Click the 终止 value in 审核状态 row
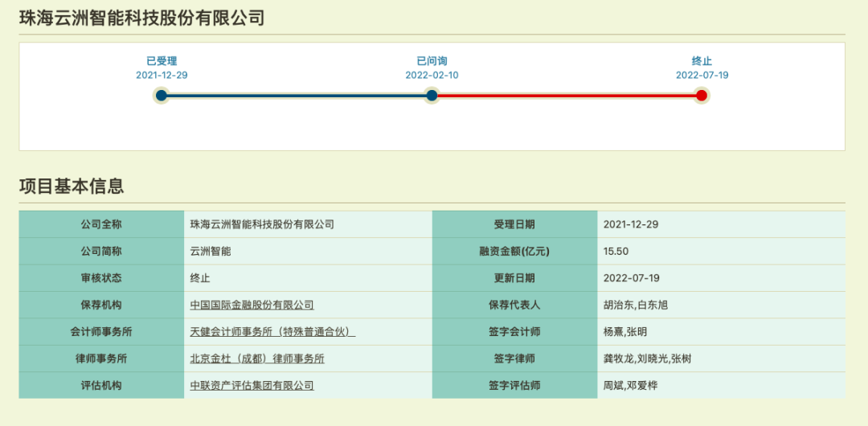Screen dimensions: 868x426 point(200,278)
